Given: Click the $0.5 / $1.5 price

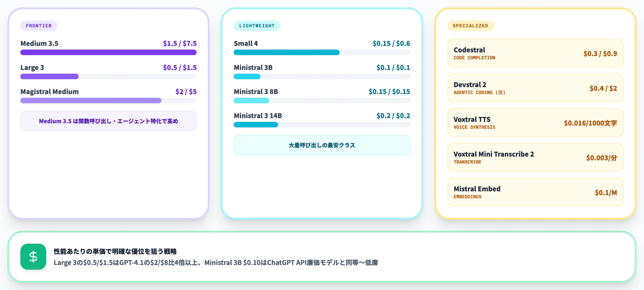Looking at the screenshot, I should tap(180, 68).
